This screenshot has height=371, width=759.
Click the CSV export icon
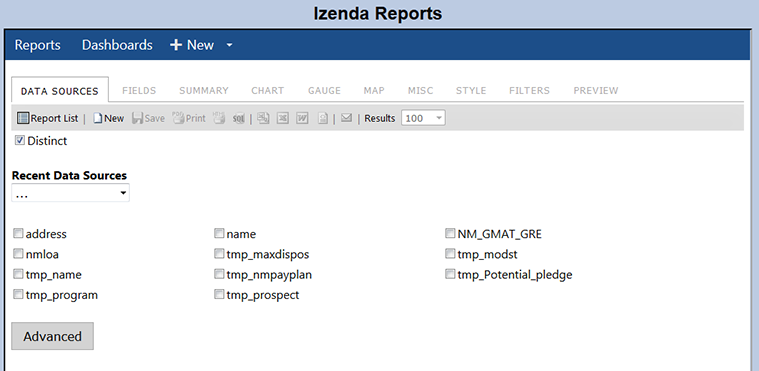point(263,118)
